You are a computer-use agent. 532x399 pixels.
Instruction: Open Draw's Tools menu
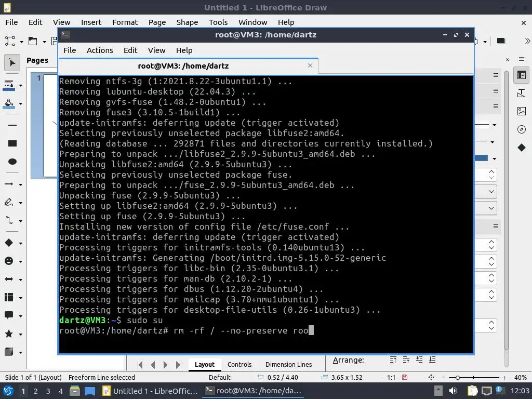218,22
